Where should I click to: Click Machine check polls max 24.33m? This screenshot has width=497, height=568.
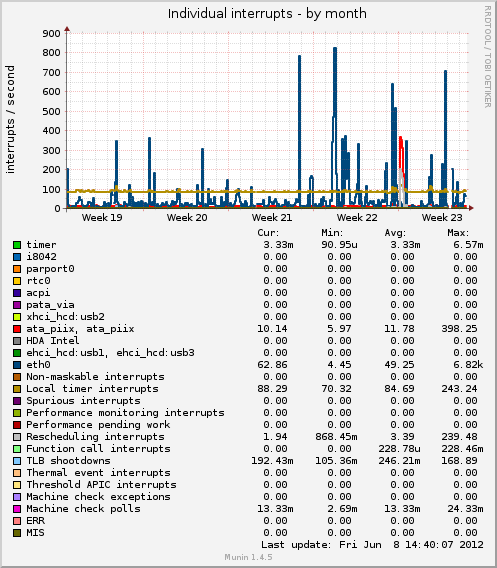[x=465, y=509]
